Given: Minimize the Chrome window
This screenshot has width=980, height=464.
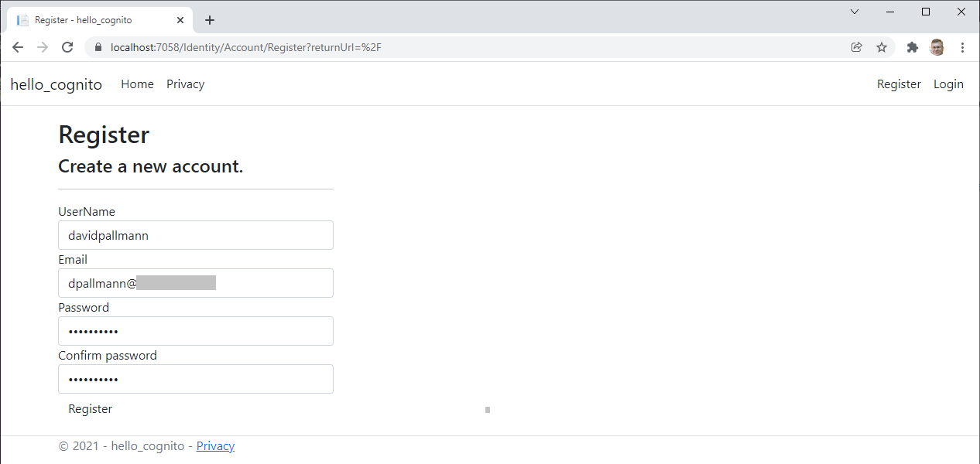Looking at the screenshot, I should tap(890, 12).
